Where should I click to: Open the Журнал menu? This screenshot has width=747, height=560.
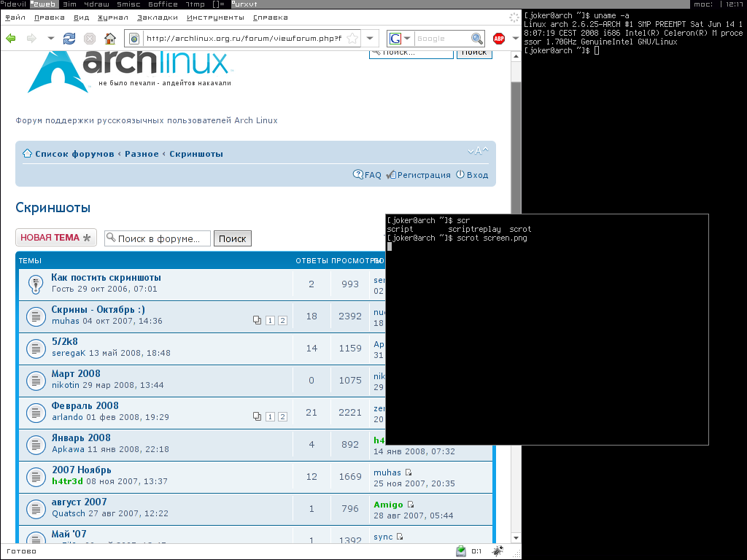[113, 17]
